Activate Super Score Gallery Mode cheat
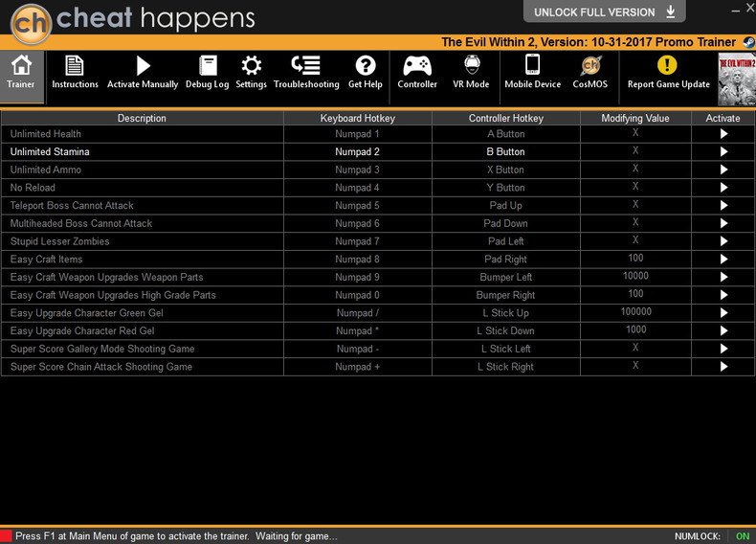 tap(723, 349)
